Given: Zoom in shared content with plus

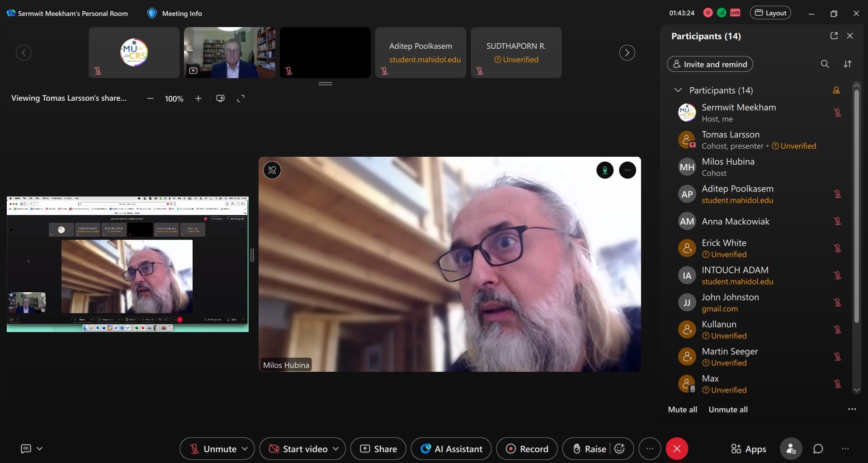Looking at the screenshot, I should coord(198,98).
